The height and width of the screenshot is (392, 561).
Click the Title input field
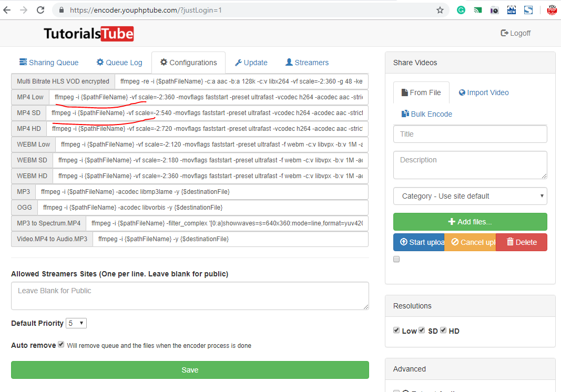[470, 134]
